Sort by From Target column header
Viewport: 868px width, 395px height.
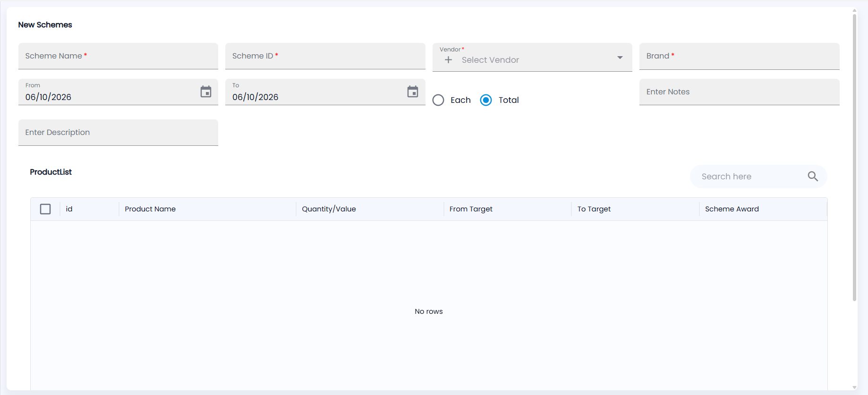471,209
